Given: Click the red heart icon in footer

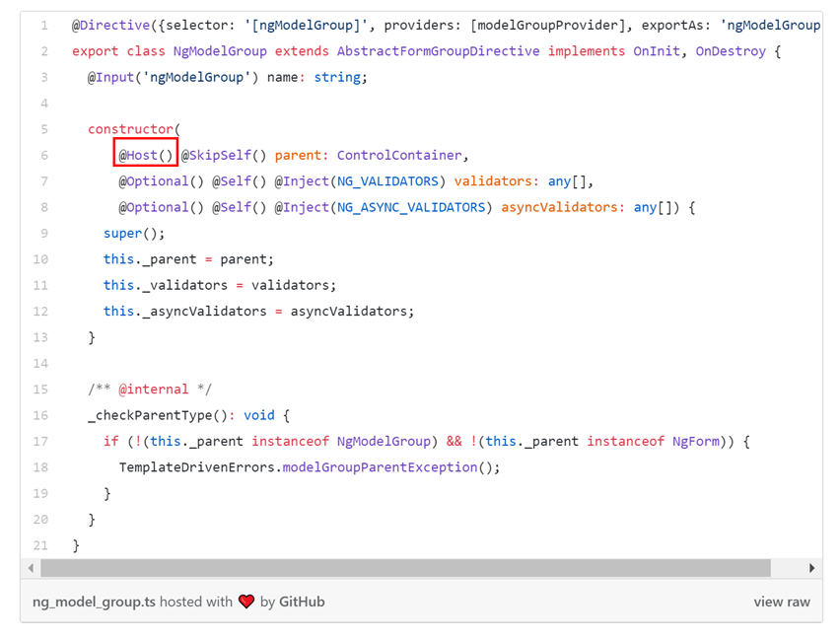Looking at the screenshot, I should click(x=246, y=602).
